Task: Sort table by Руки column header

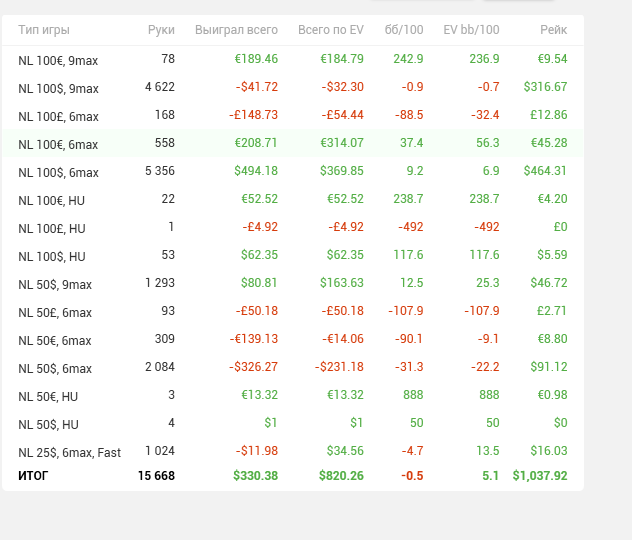Action: click(160, 31)
